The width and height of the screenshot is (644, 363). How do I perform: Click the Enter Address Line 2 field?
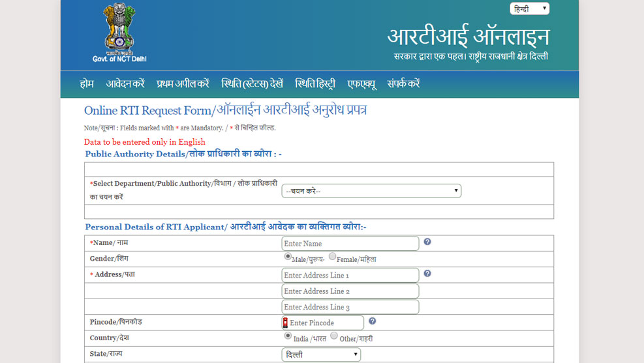tap(350, 291)
